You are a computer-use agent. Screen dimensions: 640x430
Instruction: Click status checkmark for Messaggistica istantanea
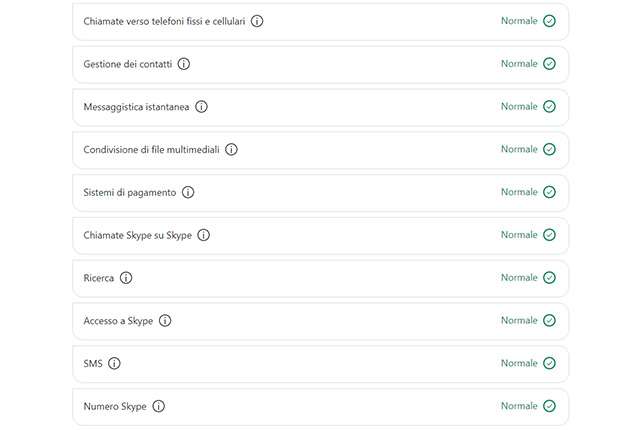coord(549,107)
